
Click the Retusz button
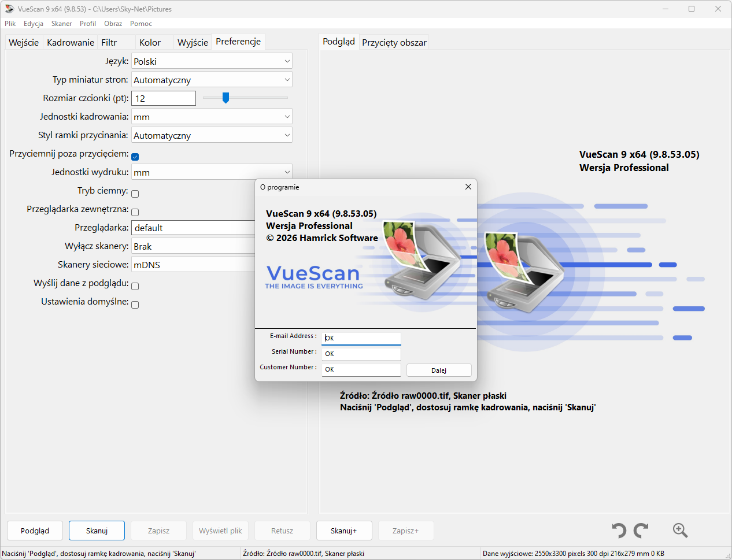pyautogui.click(x=282, y=531)
